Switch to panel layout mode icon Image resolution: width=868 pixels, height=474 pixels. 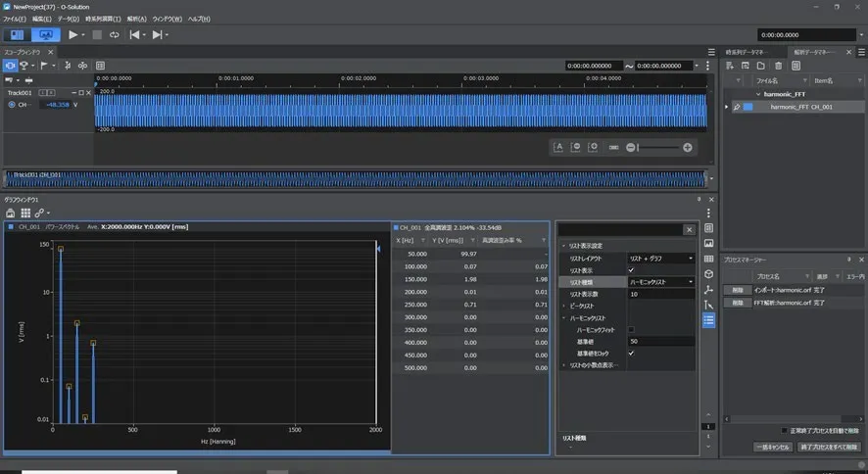(18, 34)
